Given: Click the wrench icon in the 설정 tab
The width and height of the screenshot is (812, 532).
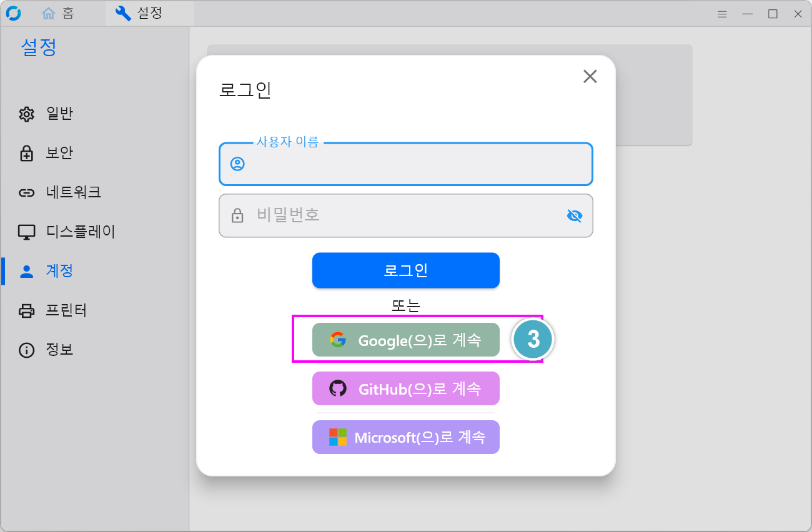Looking at the screenshot, I should (124, 14).
